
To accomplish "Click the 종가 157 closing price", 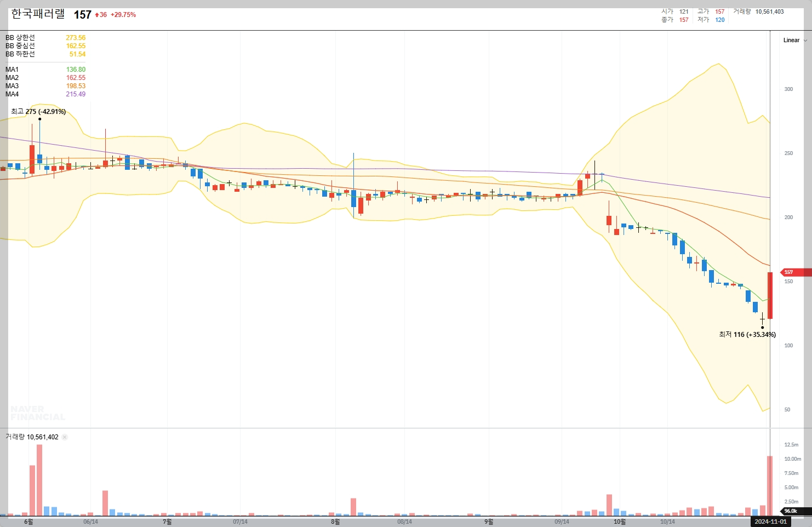I will point(675,20).
